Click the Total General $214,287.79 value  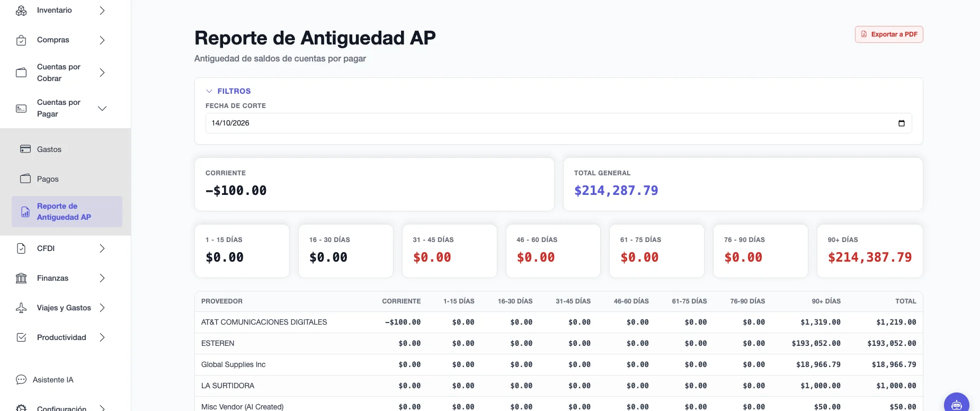coord(616,191)
